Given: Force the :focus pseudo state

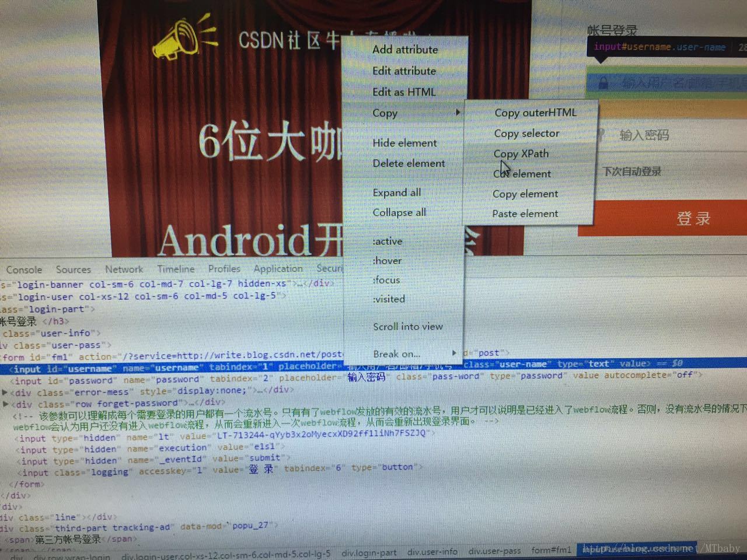Looking at the screenshot, I should [x=386, y=279].
